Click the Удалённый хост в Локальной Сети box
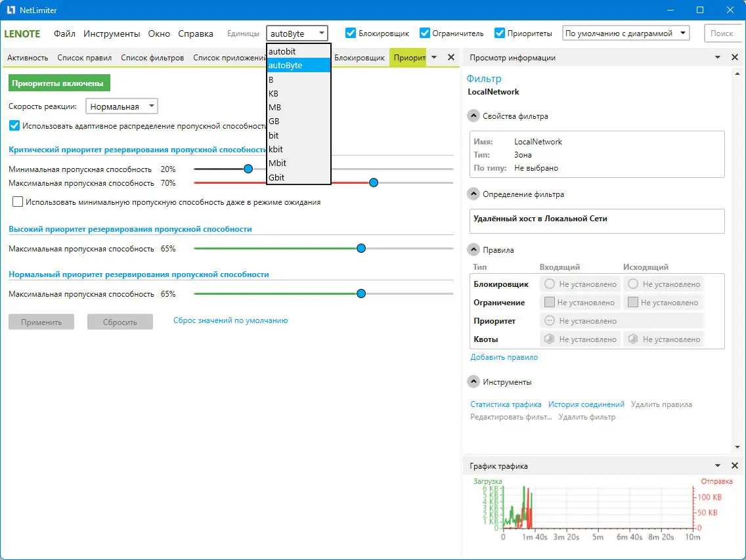 pos(597,221)
